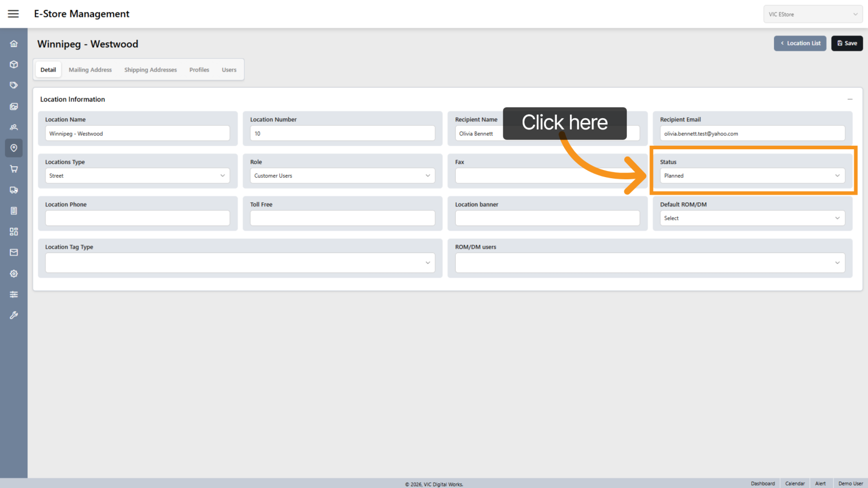Open the VIC EStore store selector
The image size is (868, 488).
(812, 14)
